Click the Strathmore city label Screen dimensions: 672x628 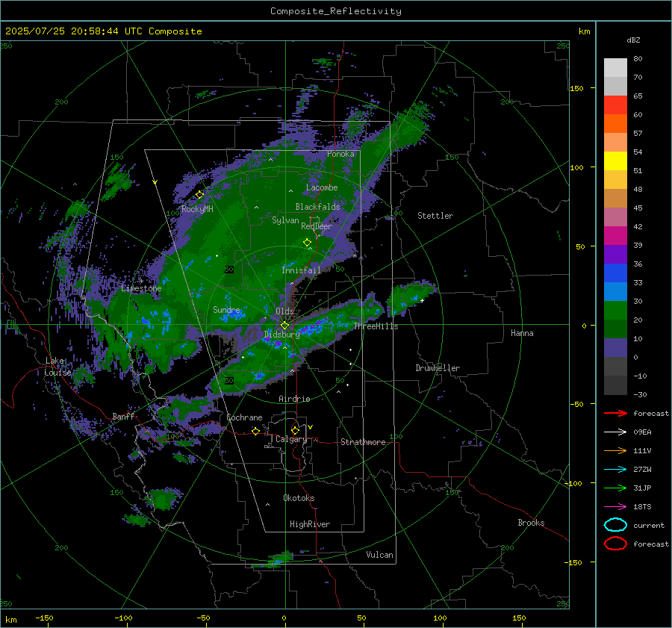click(x=364, y=442)
